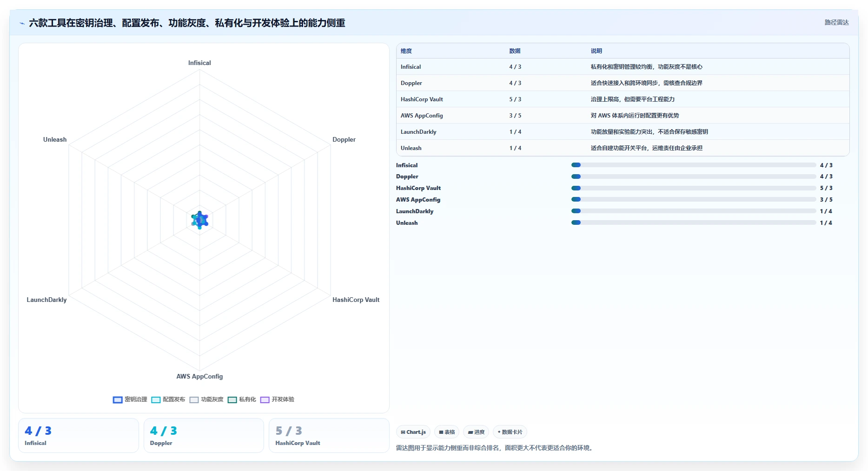Click description 适合快速接入和跨环境同步，需核查合规边界

pos(647,83)
